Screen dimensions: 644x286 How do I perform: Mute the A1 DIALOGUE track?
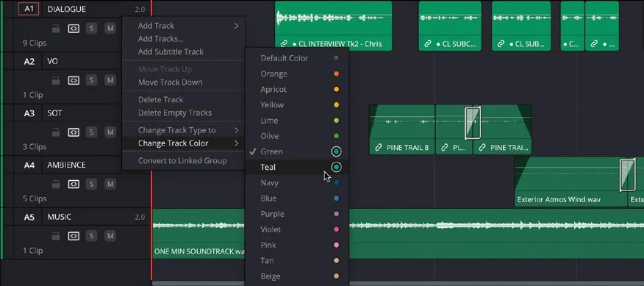coord(110,29)
